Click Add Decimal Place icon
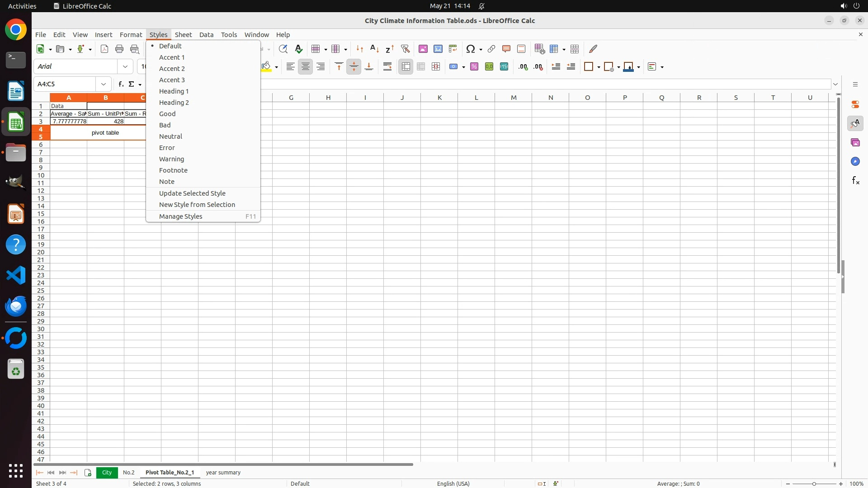 [523, 67]
